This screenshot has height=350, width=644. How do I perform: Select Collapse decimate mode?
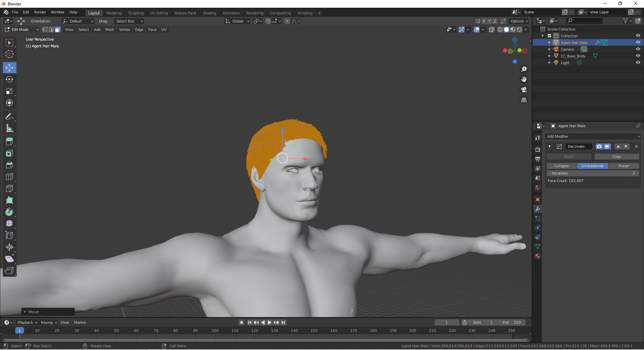(561, 166)
